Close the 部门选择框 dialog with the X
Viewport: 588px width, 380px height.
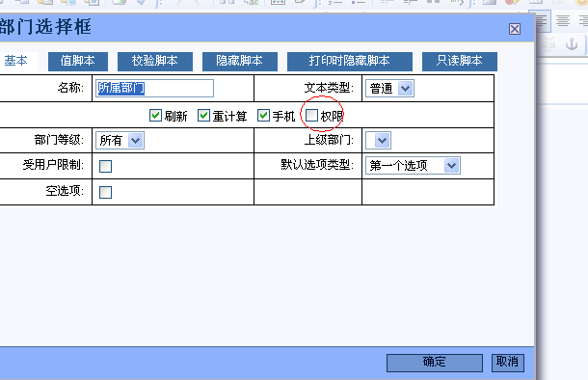point(515,29)
